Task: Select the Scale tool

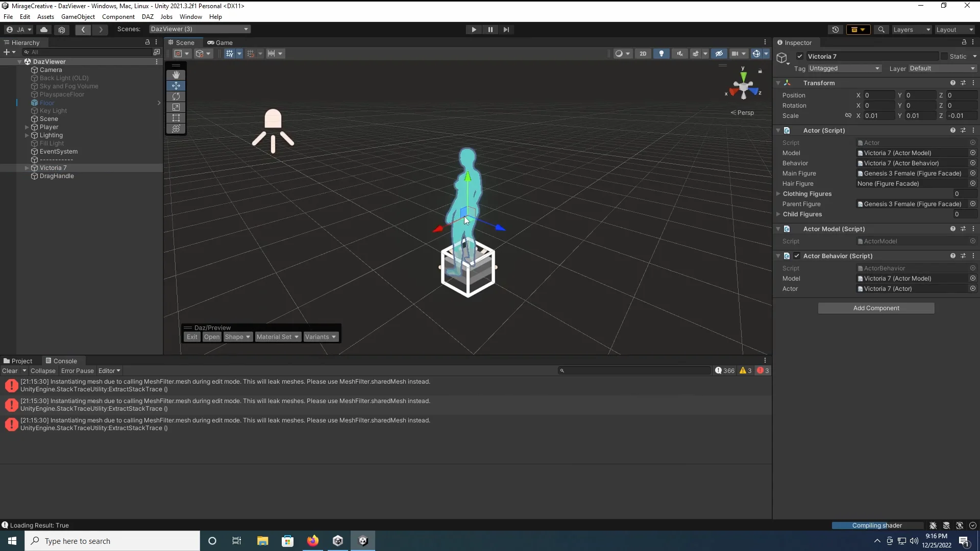Action: (176, 107)
